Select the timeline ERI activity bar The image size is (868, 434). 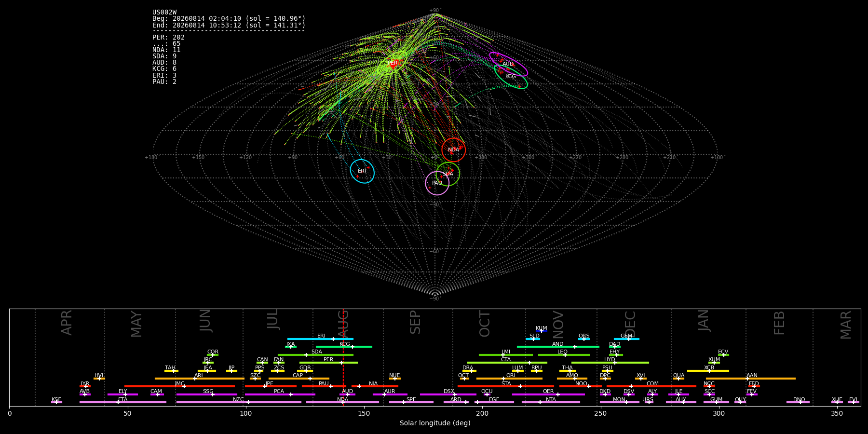click(320, 339)
